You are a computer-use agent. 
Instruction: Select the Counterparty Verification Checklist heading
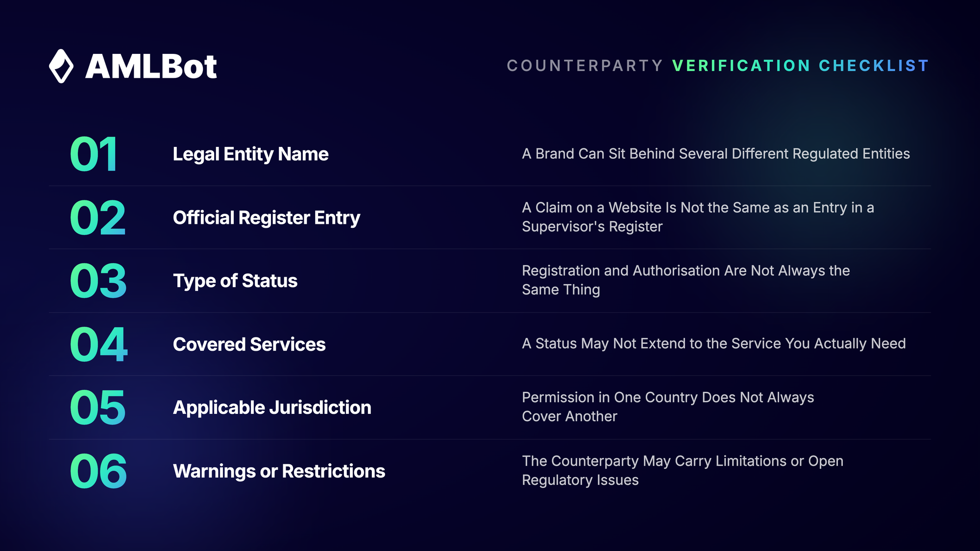718,66
